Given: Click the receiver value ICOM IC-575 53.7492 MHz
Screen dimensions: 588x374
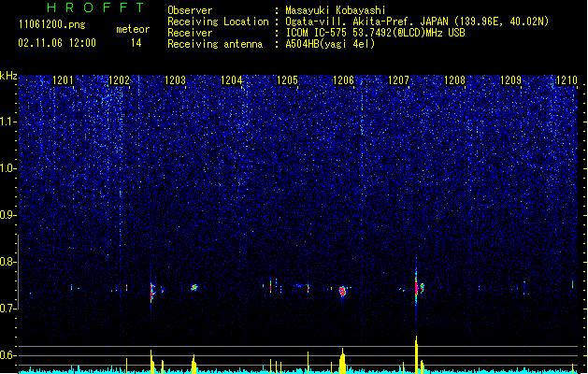Looking at the screenshot, I should 375,33.
